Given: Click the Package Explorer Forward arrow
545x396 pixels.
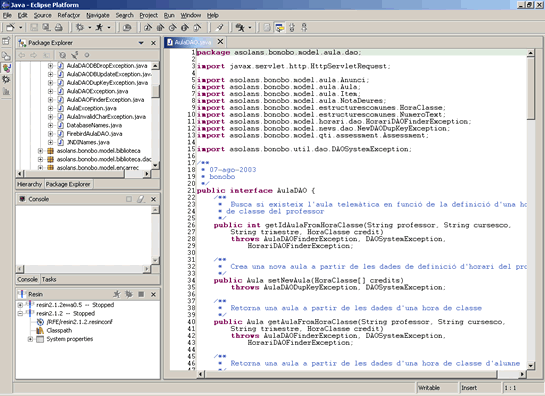Looking at the screenshot, I should click(33, 55).
